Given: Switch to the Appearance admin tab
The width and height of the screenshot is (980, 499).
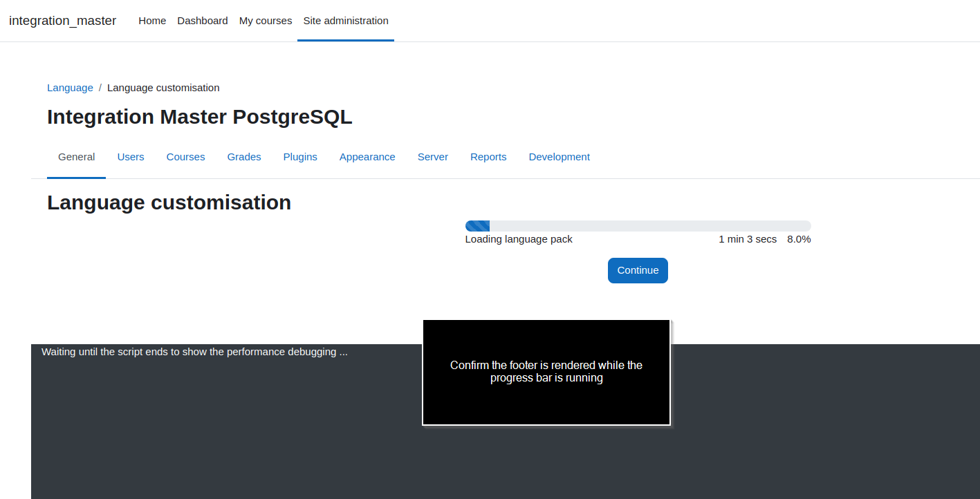Looking at the screenshot, I should (367, 157).
